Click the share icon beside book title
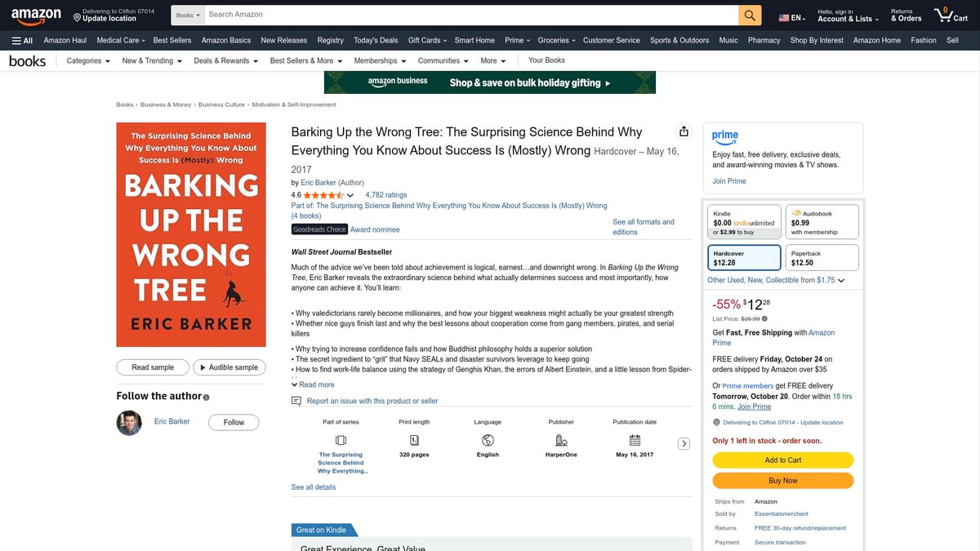 point(684,132)
